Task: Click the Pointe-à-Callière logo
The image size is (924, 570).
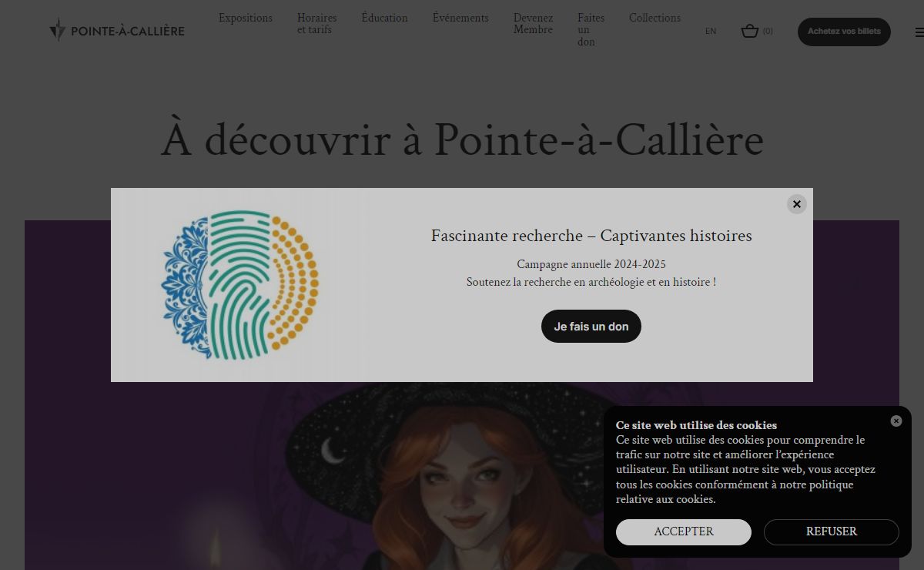Action: click(117, 30)
